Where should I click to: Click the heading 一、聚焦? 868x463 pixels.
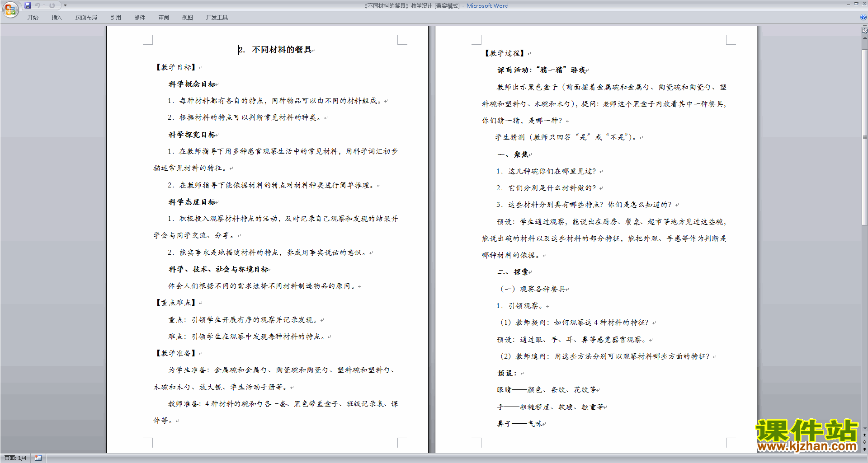[x=513, y=154]
